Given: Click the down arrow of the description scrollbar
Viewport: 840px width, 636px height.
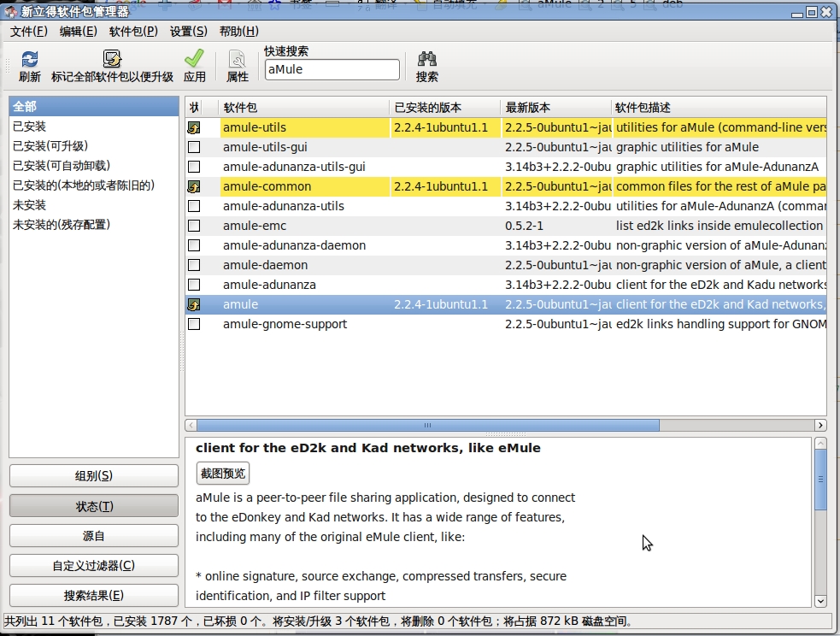Looking at the screenshot, I should click(820, 601).
